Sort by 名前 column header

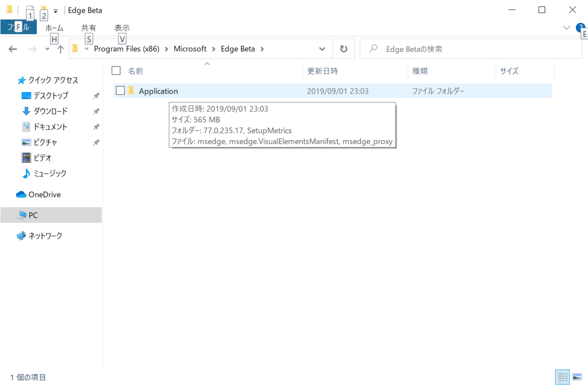coord(135,71)
